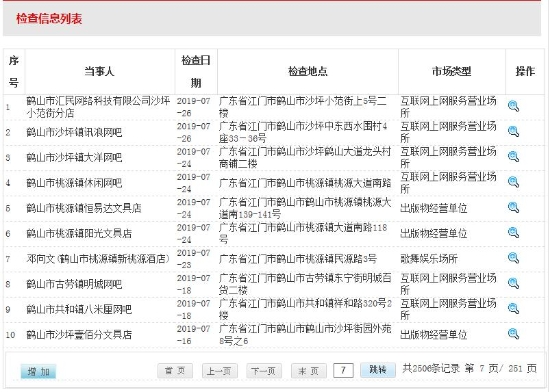
Task: Select address 广东省江门市鹤山市桃源镇民源路3号
Action: pyautogui.click(x=298, y=259)
